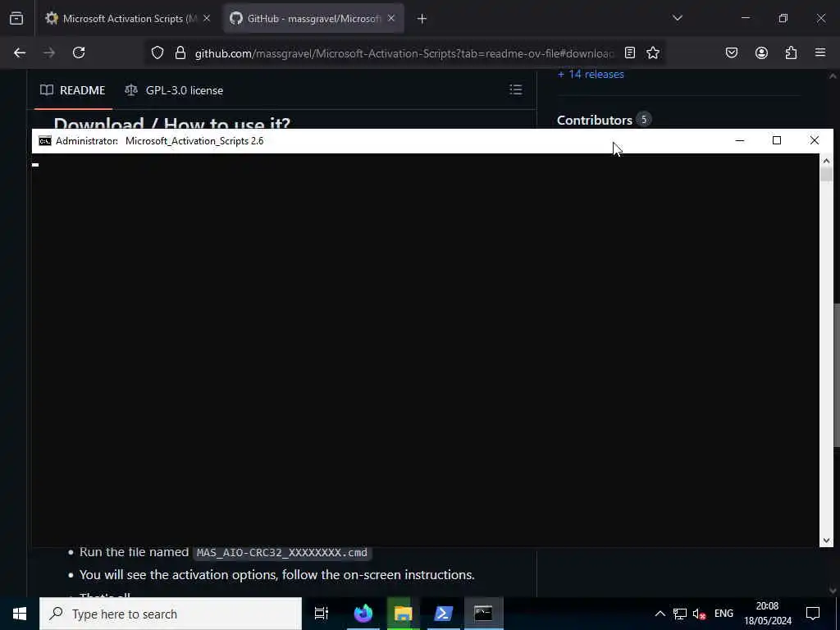
Task: Open Firefox View icon at tab bar left
Action: tap(16, 19)
